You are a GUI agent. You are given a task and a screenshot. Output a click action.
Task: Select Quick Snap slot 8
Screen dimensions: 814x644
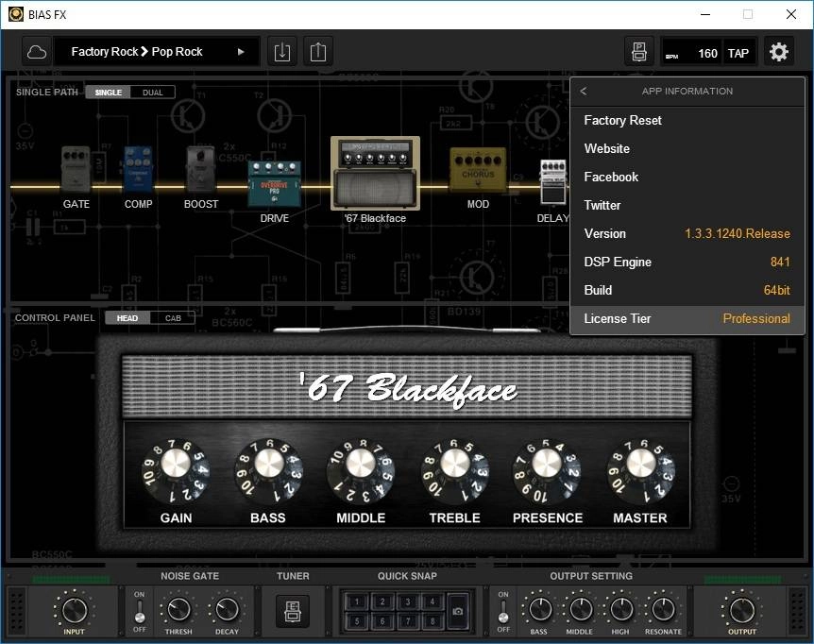pos(432,620)
